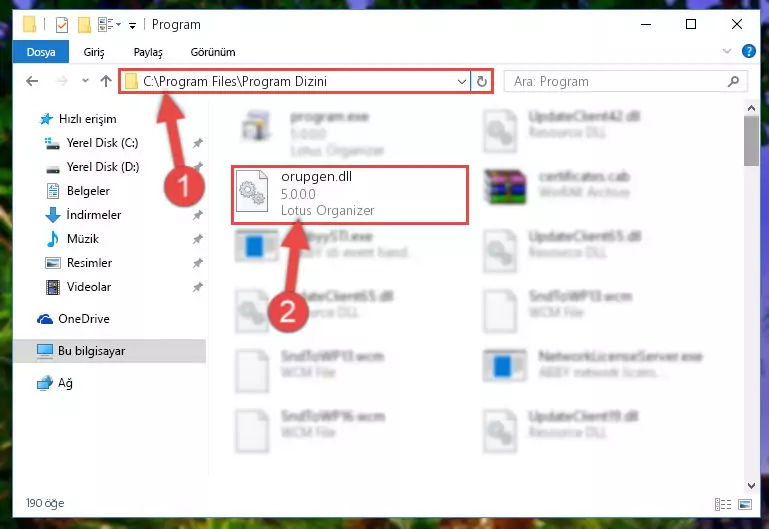Click scrollbar up arrow in file list
The image size is (769, 529).
point(751,108)
